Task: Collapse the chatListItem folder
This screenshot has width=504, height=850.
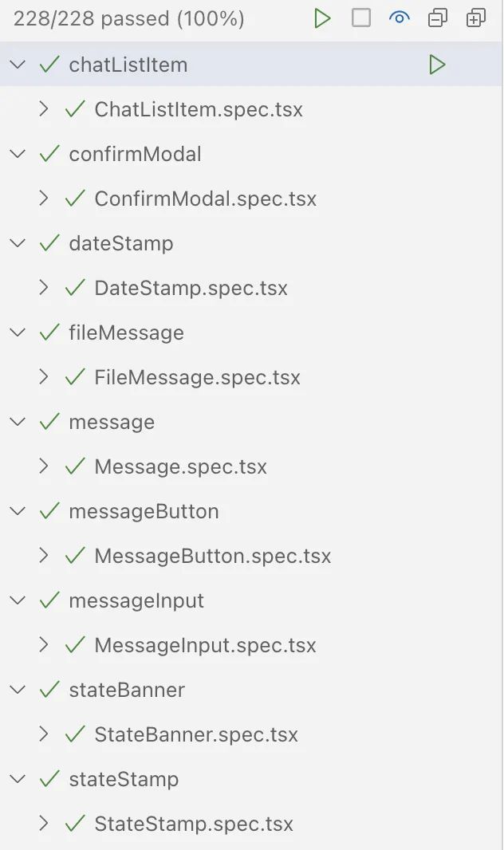Action: (18, 65)
